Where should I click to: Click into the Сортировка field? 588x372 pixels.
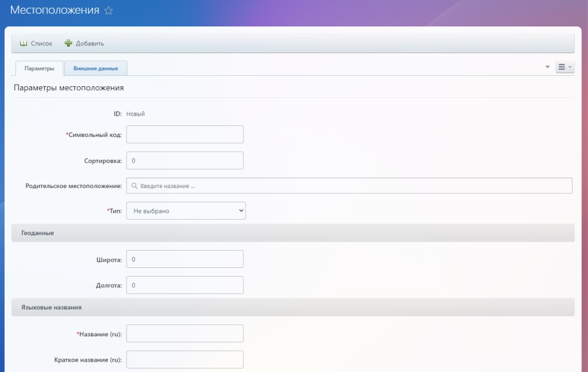pyautogui.click(x=184, y=161)
